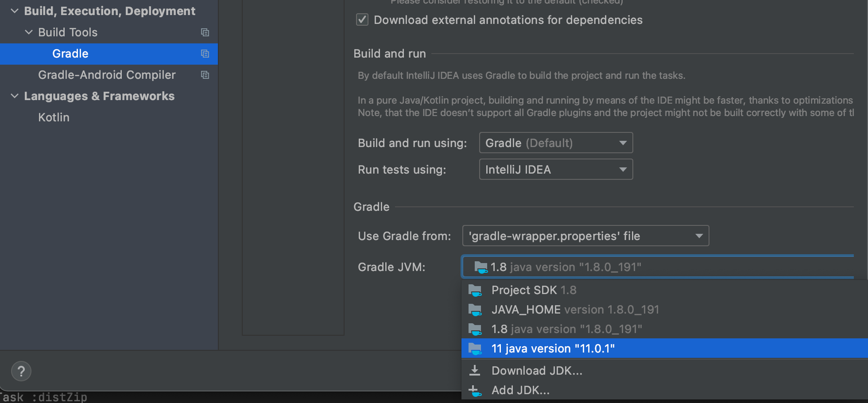The width and height of the screenshot is (868, 403).
Task: Click the JDK folder icon beside JAVA_HOME entry
Action: (475, 310)
